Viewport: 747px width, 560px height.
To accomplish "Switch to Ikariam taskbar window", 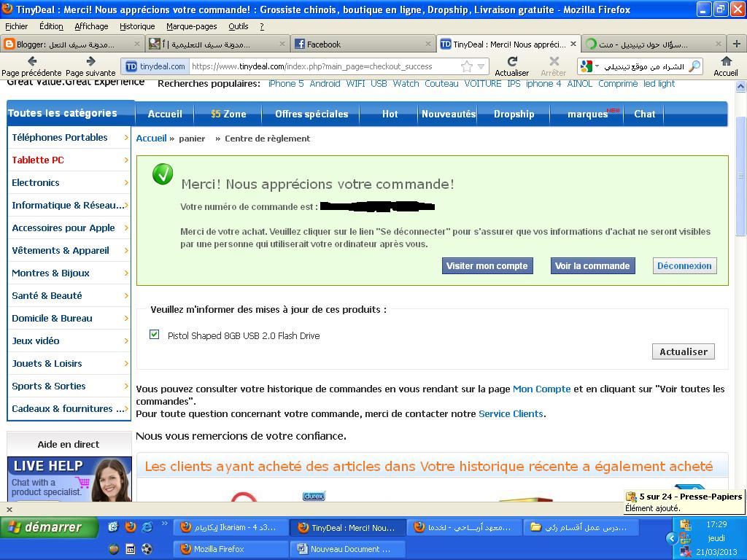I will click(230, 527).
